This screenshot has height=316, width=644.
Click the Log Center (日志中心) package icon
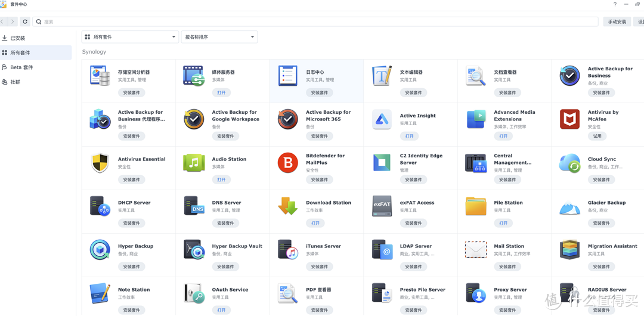(287, 76)
